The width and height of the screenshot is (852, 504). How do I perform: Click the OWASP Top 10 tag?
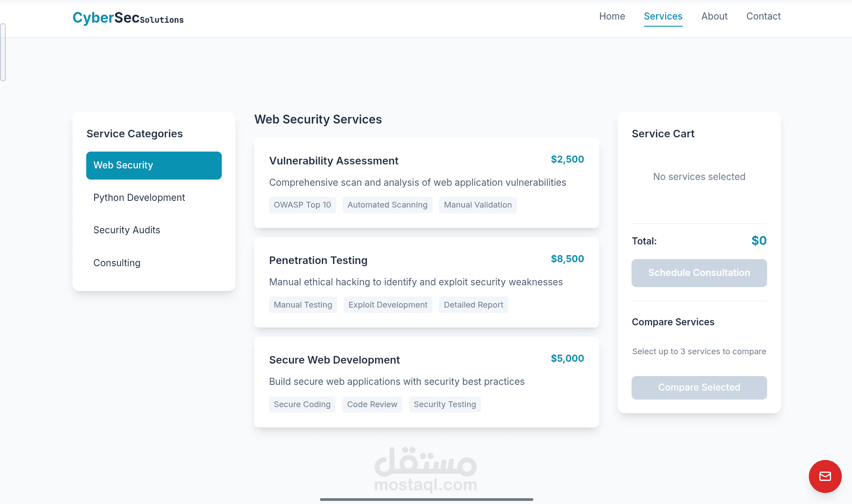point(302,205)
